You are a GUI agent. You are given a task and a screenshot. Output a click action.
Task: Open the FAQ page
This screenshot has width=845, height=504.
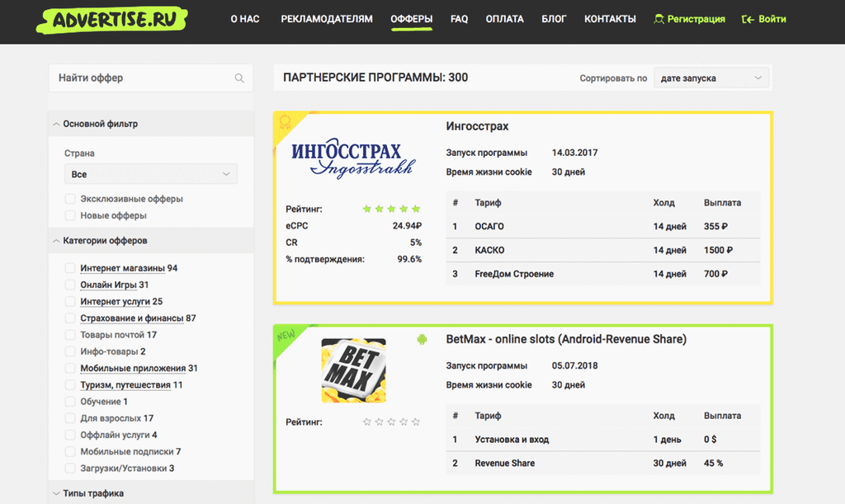point(459,20)
